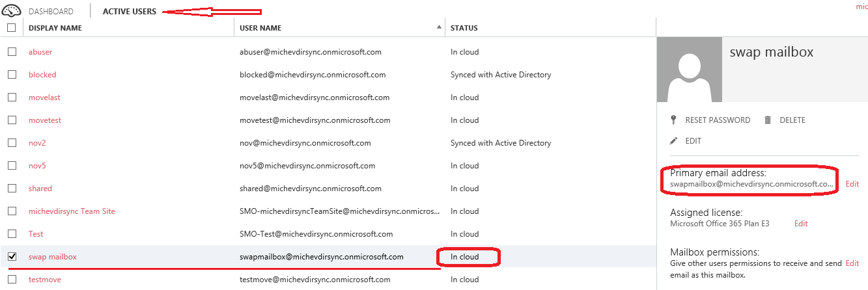
Task: Toggle the select-all checkbox in header
Action: click(12, 28)
